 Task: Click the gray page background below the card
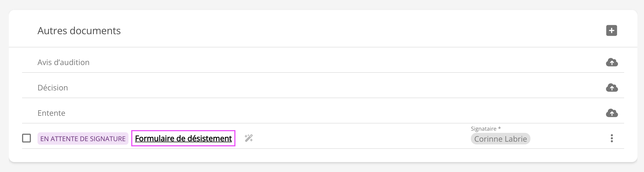322,168
